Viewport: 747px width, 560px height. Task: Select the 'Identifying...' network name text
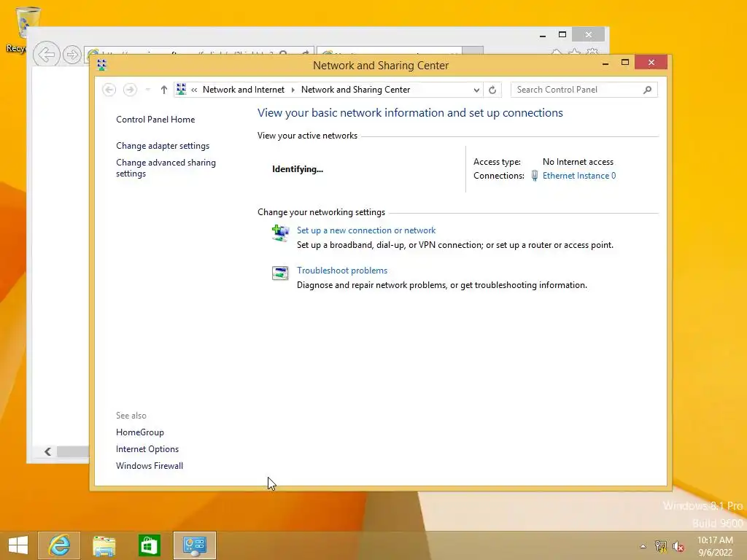(298, 169)
